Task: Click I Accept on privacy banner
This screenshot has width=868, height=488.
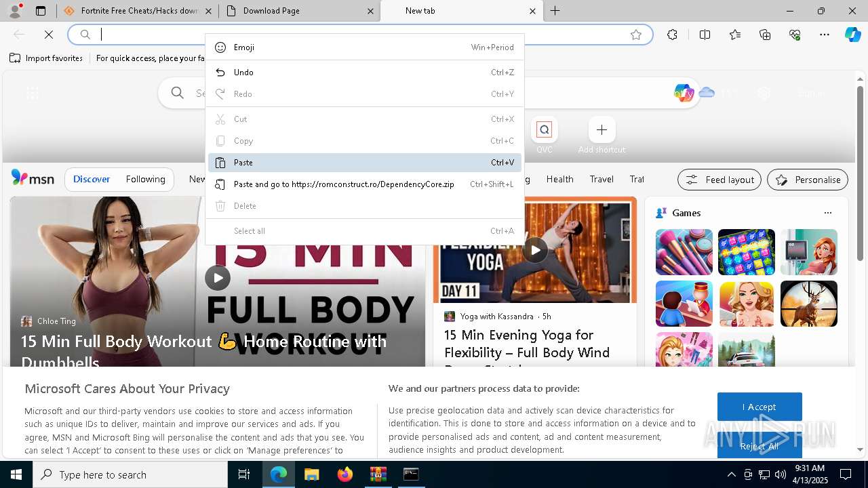Action: tap(759, 407)
